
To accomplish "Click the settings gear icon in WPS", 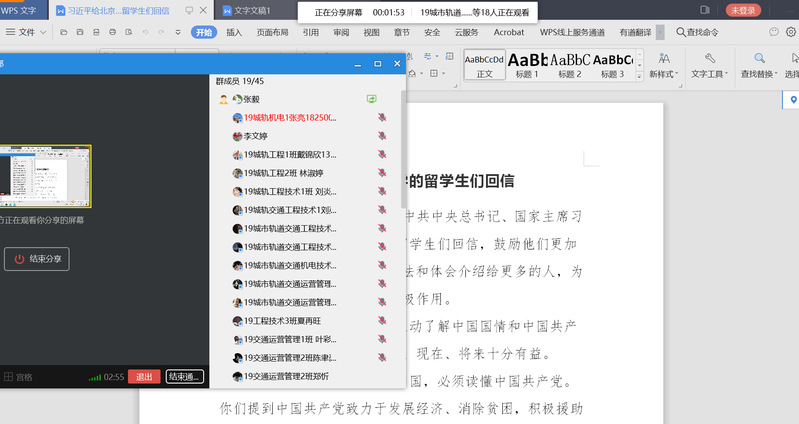I will (x=790, y=32).
